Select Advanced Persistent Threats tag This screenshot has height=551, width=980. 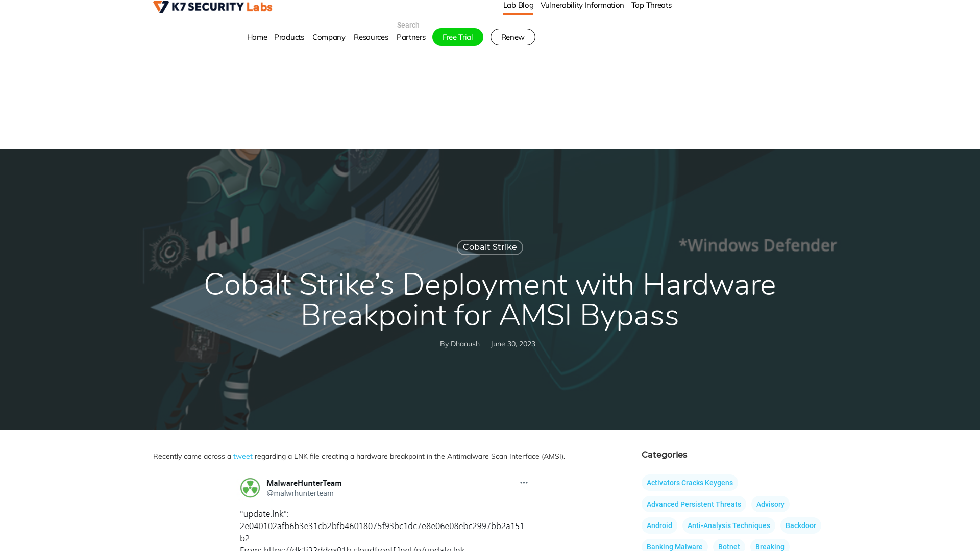click(x=694, y=504)
